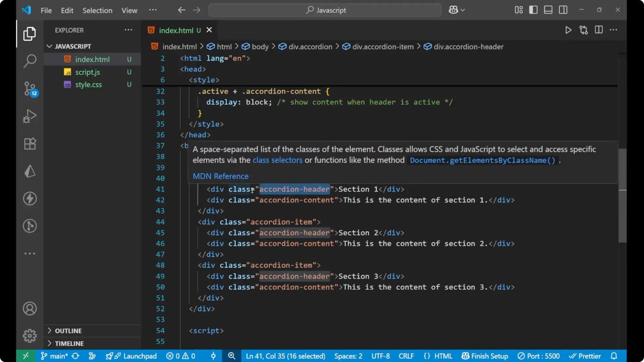Open the Accounts icon in activity bar
Viewport: 644px width, 362px height.
(30, 308)
